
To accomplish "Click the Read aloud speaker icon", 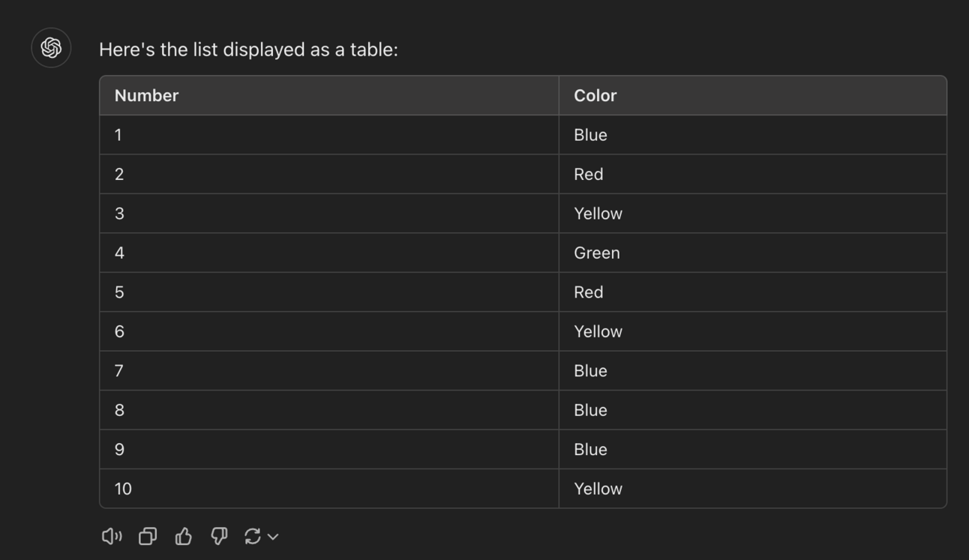I will point(112,536).
